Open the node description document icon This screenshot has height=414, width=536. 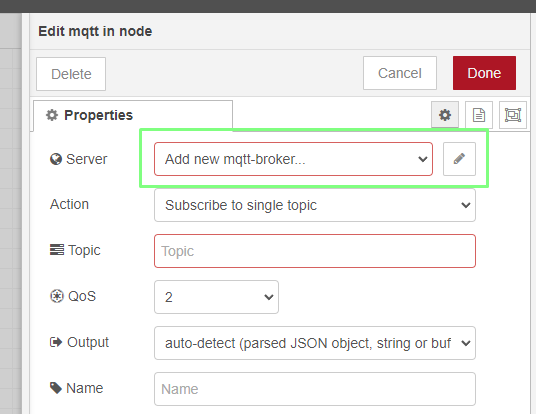tap(479, 115)
